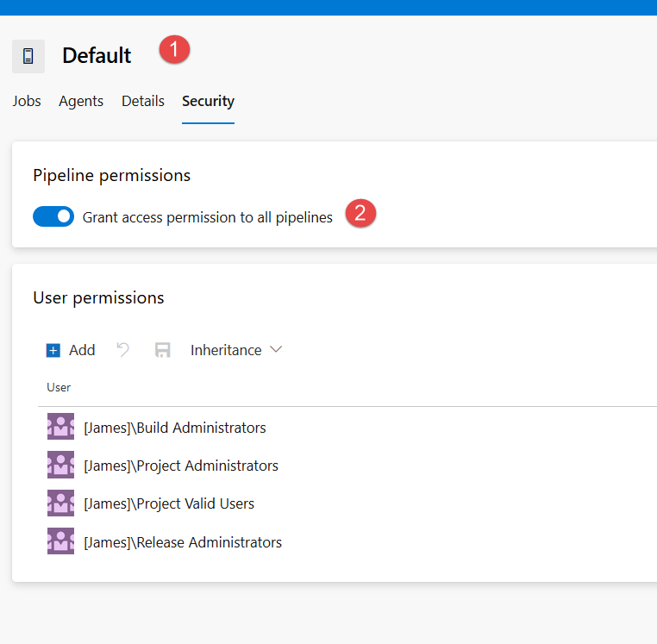657x644 pixels.
Task: Click the User column header
Action: (59, 387)
